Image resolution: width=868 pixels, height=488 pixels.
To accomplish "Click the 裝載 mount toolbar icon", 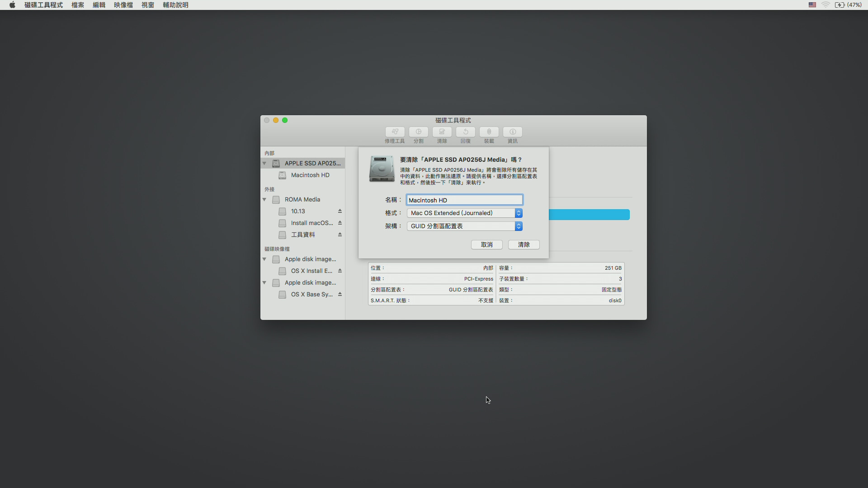I will tap(489, 132).
